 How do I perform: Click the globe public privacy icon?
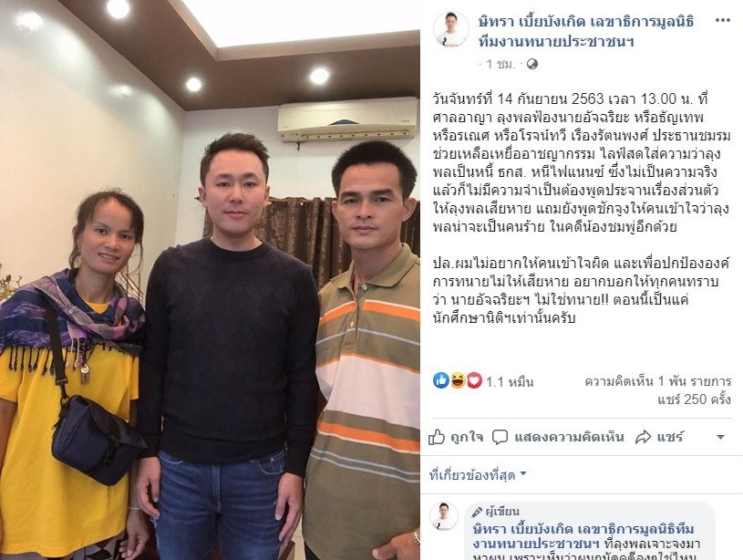pos(532,64)
